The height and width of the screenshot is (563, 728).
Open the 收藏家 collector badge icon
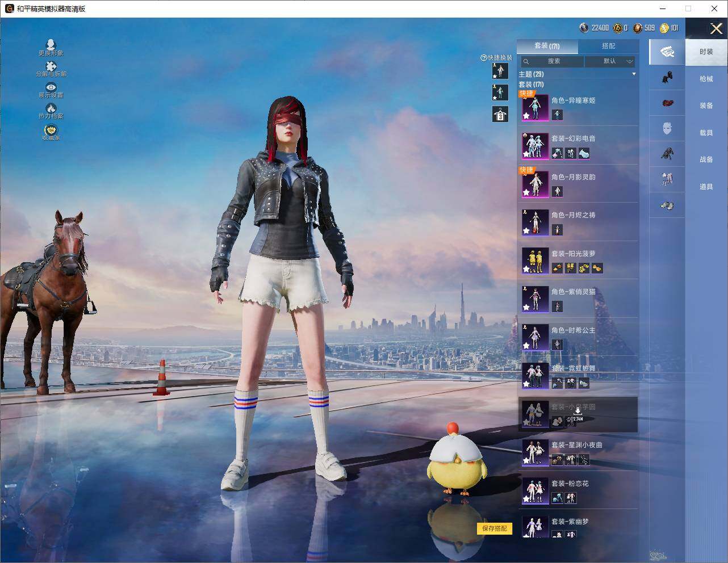click(51, 130)
